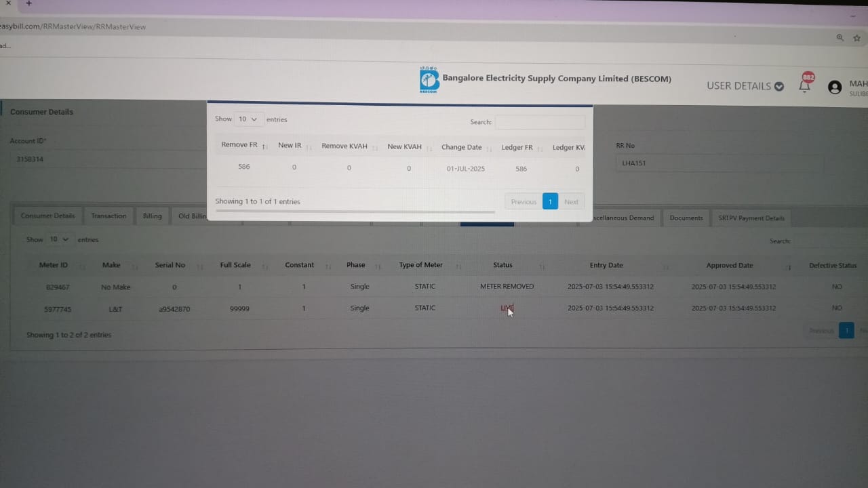Sort popup table by New KVAH
The width and height of the screenshot is (868, 488).
(x=409, y=146)
